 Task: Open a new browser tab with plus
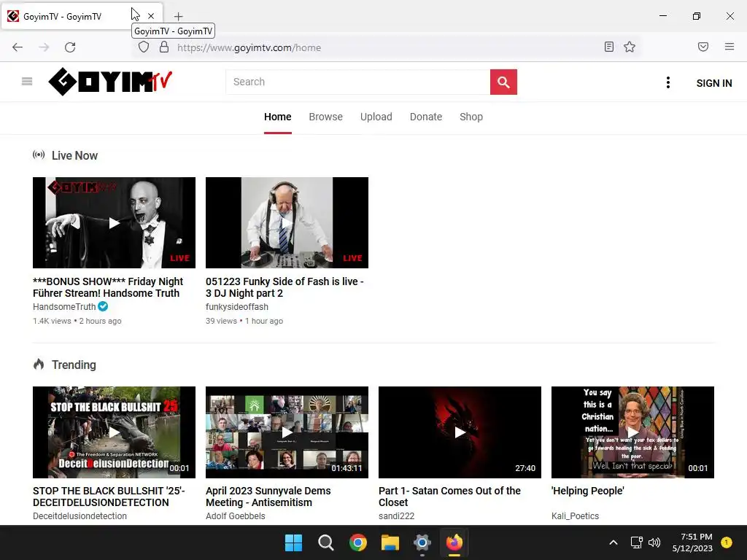(178, 16)
